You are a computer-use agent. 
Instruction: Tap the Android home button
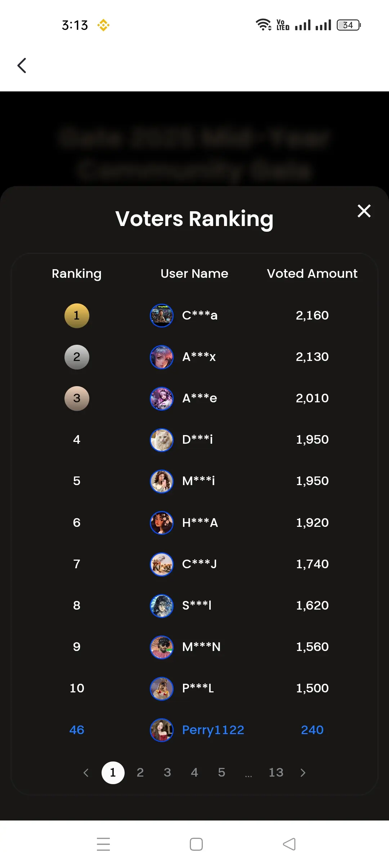(x=196, y=844)
